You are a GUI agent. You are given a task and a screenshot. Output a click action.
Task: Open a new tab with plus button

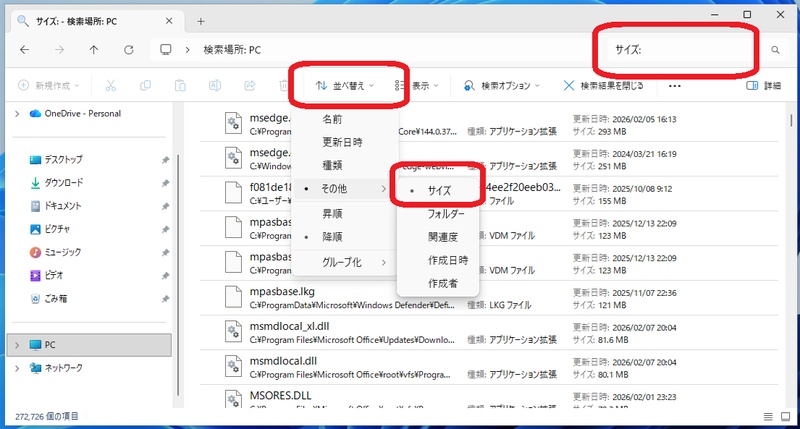point(201,21)
